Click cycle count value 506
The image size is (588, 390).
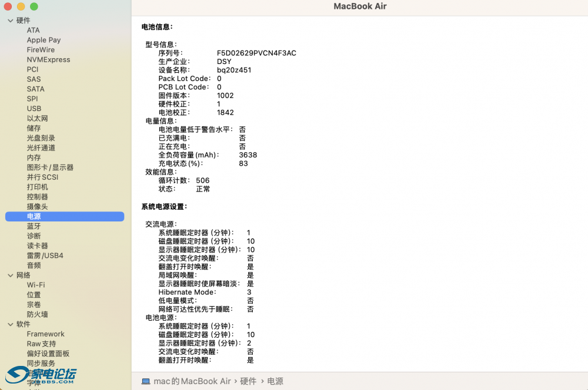(x=202, y=180)
